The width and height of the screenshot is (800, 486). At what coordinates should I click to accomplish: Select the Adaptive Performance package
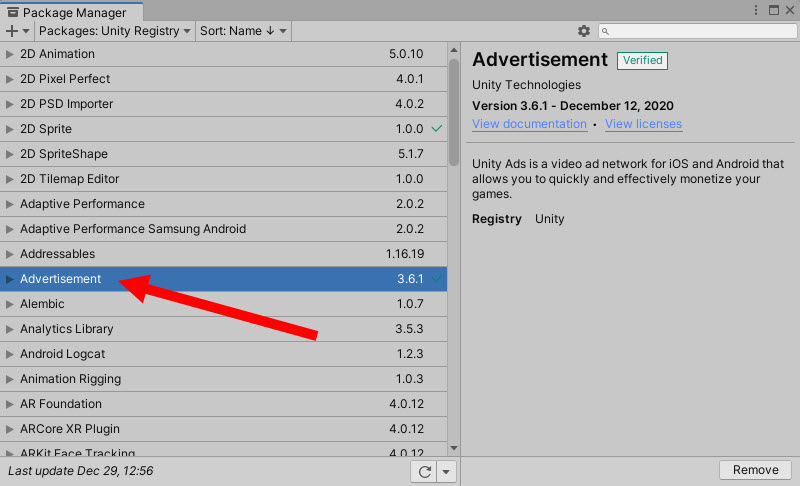223,204
